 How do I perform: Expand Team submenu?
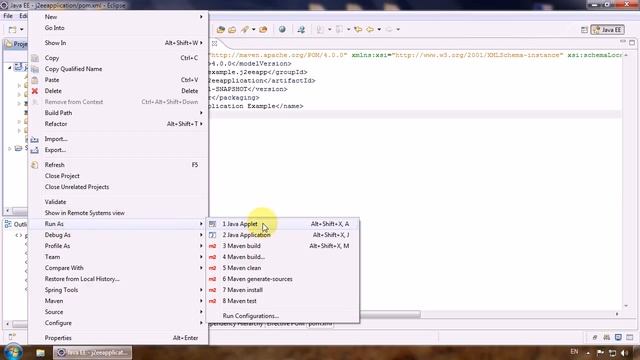(118, 257)
